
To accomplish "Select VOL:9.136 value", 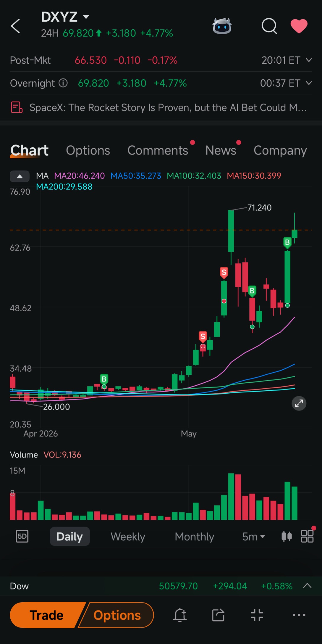I will (62, 455).
